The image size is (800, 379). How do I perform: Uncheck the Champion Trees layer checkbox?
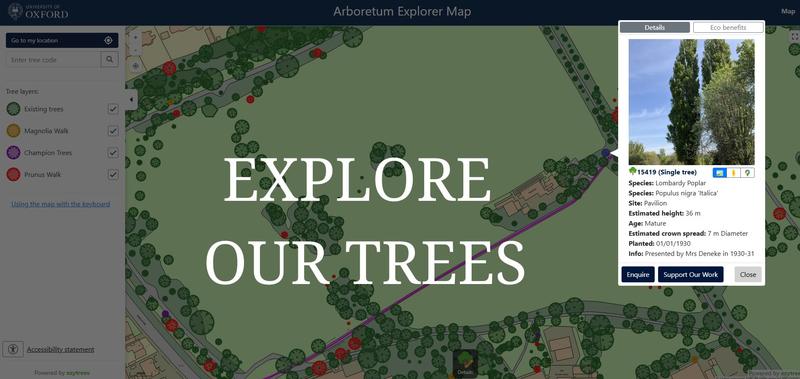point(113,153)
